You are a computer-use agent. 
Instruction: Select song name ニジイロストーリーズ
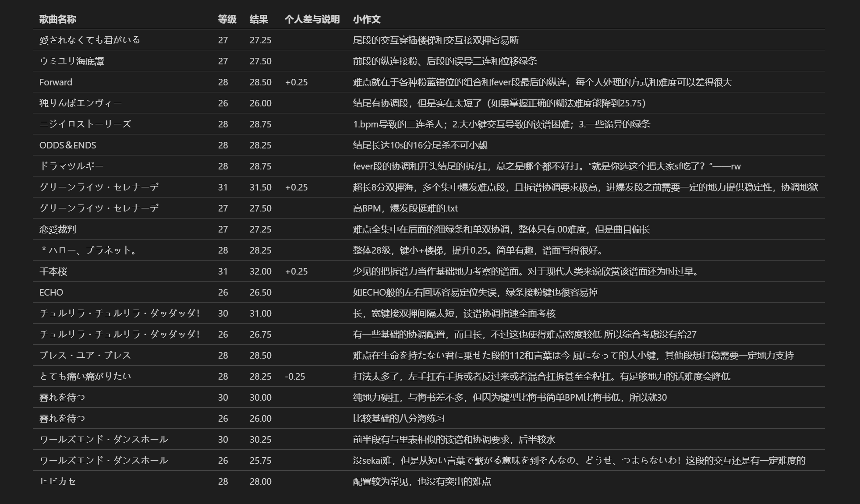[85, 124]
